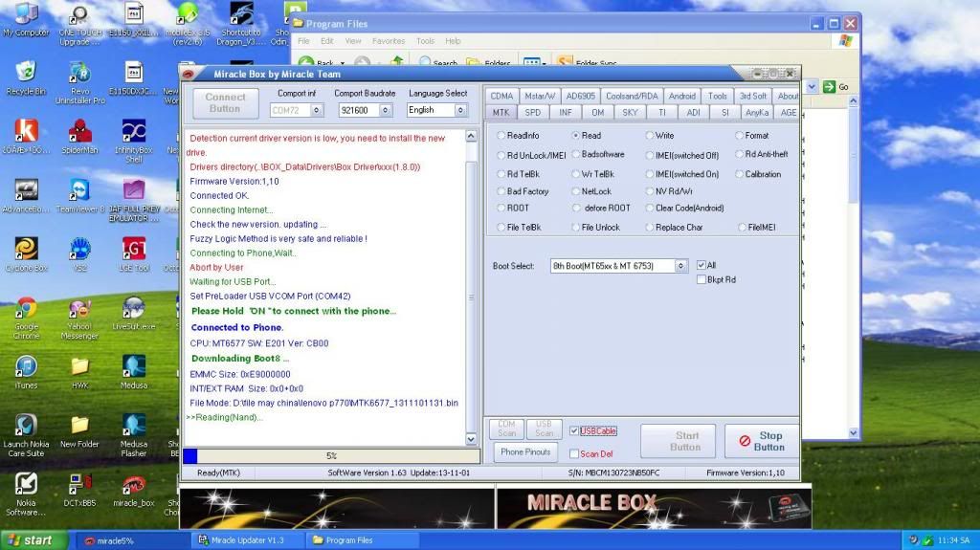Viewport: 980px width, 550px height.
Task: Launch Cyclone Box shortcut
Action: click(26, 254)
